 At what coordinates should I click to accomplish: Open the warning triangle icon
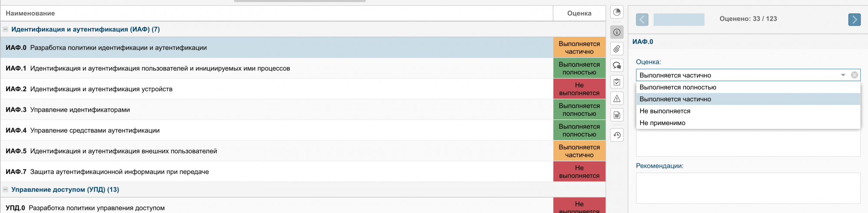(x=617, y=99)
